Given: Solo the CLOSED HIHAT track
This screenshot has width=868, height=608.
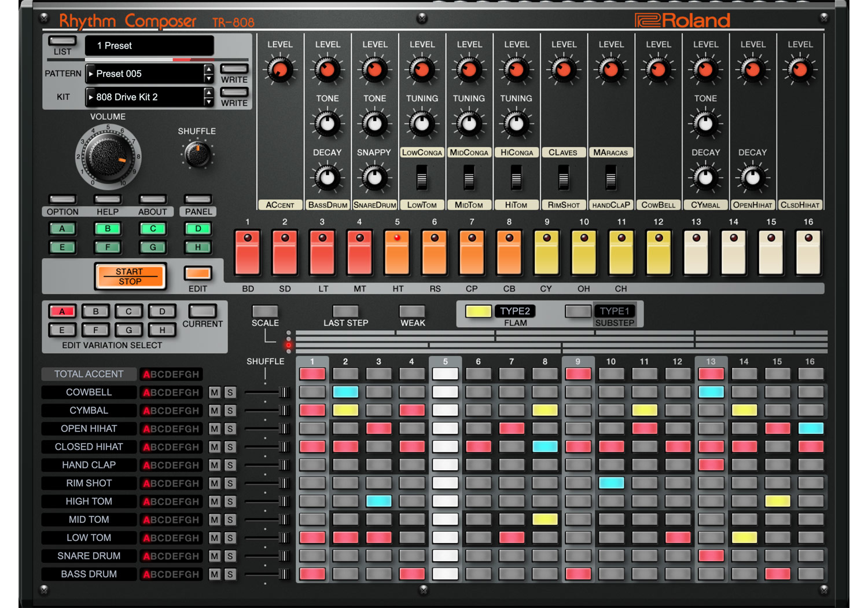Looking at the screenshot, I should pos(230,447).
